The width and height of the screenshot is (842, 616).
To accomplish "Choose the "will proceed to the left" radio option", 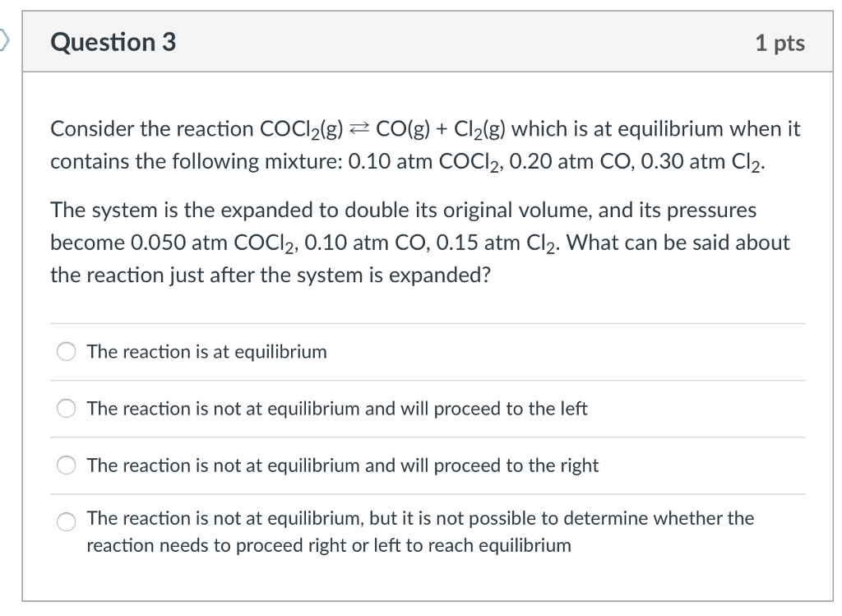I will coord(66,409).
